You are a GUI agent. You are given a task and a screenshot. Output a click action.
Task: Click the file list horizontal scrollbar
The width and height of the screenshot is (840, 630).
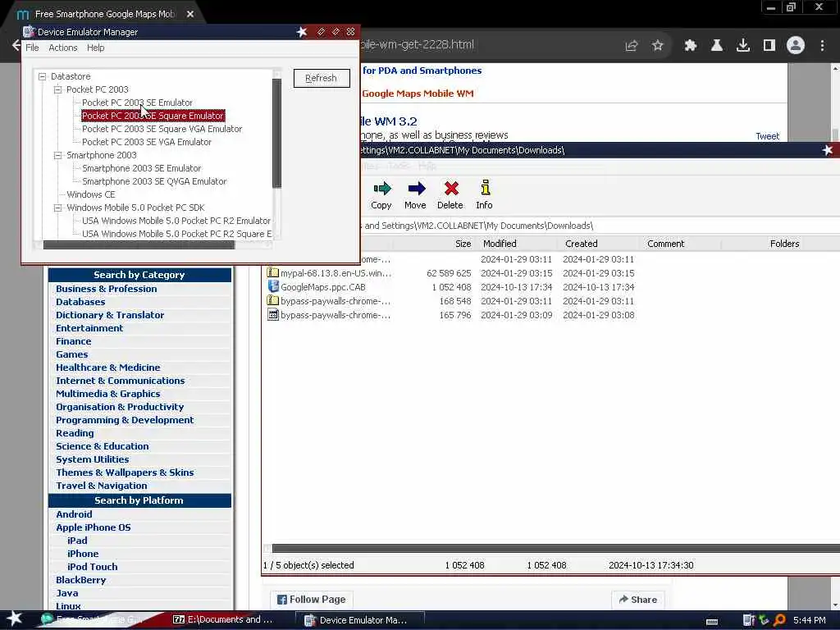pos(556,548)
